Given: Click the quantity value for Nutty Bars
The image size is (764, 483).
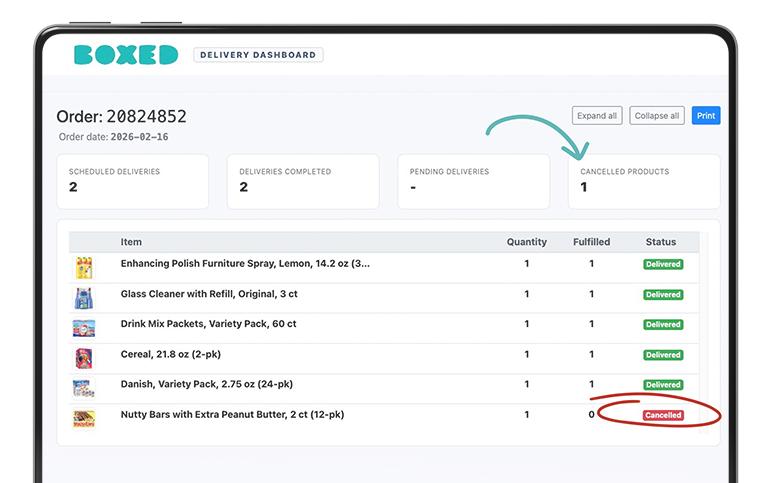Looking at the screenshot, I should 527,414.
